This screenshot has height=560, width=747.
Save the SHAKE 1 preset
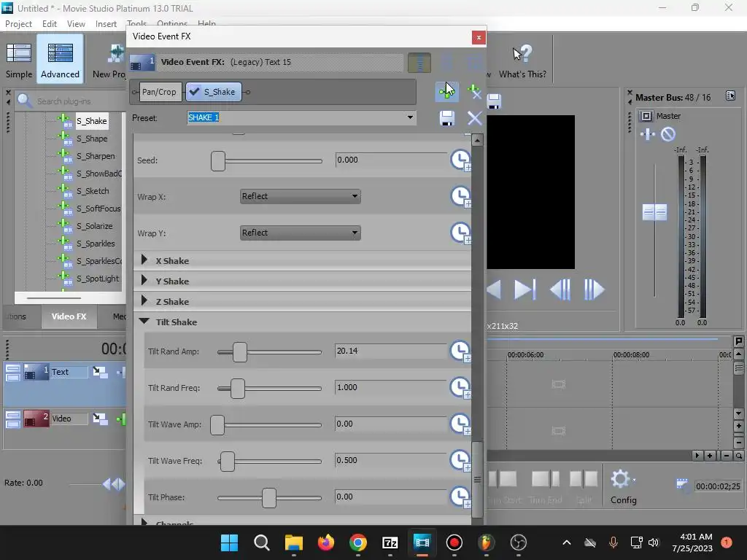click(x=447, y=118)
